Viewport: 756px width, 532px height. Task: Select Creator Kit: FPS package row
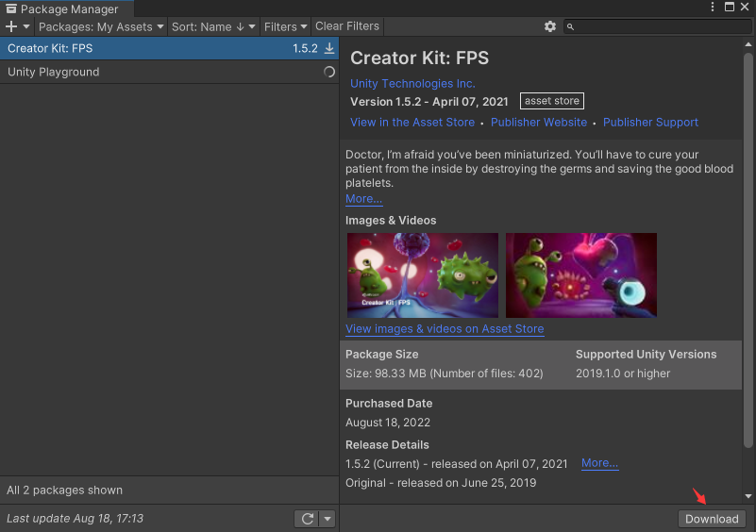169,48
